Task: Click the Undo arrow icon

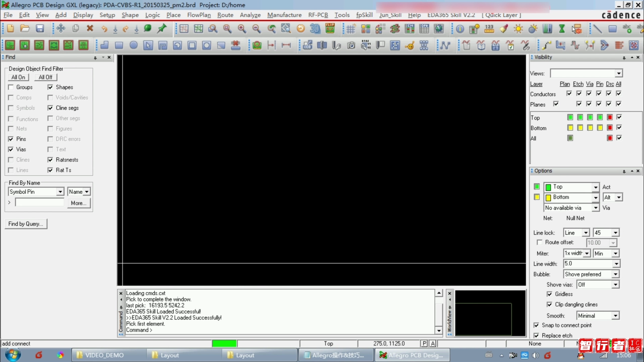Action: (x=104, y=29)
